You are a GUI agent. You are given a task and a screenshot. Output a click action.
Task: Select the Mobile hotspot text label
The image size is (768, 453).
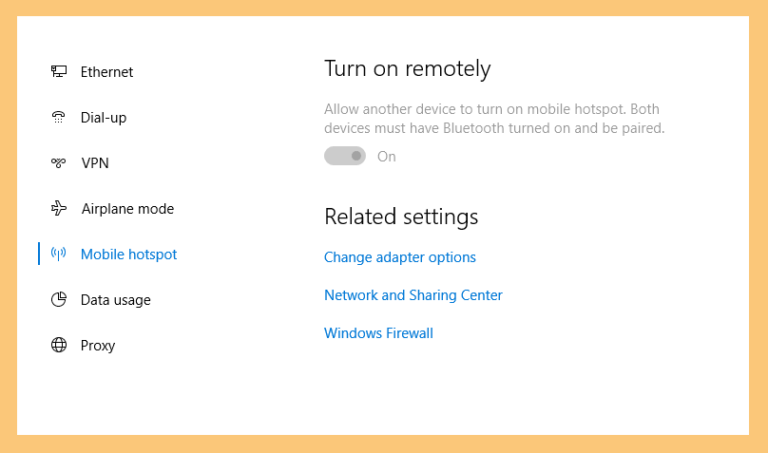click(x=129, y=254)
